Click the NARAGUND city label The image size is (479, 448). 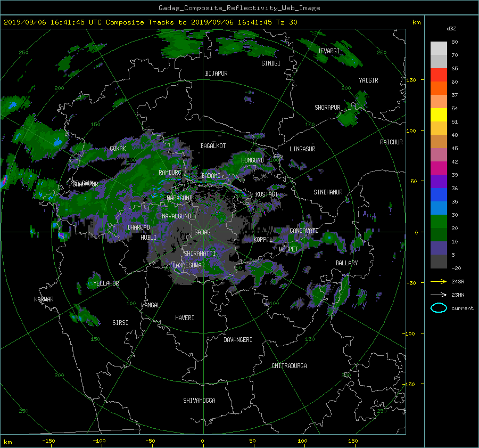coord(180,198)
